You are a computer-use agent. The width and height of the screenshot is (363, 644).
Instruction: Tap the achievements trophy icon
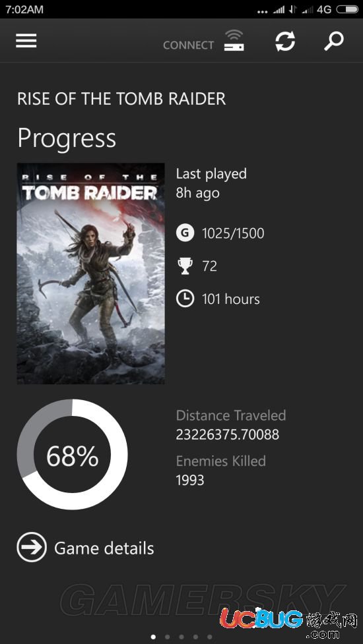click(x=185, y=266)
